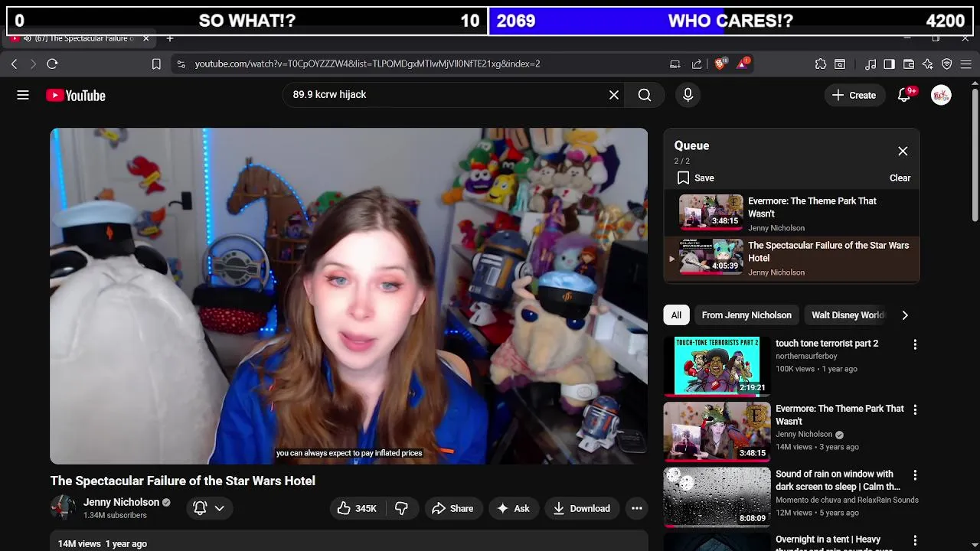Run search with magnifier button
Viewport: 980px width, 551px height.
(645, 95)
